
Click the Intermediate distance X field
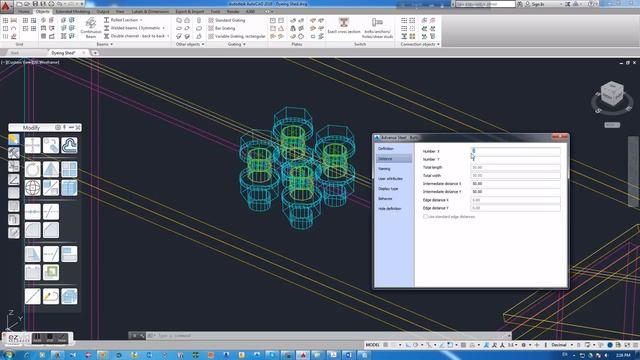click(x=516, y=184)
